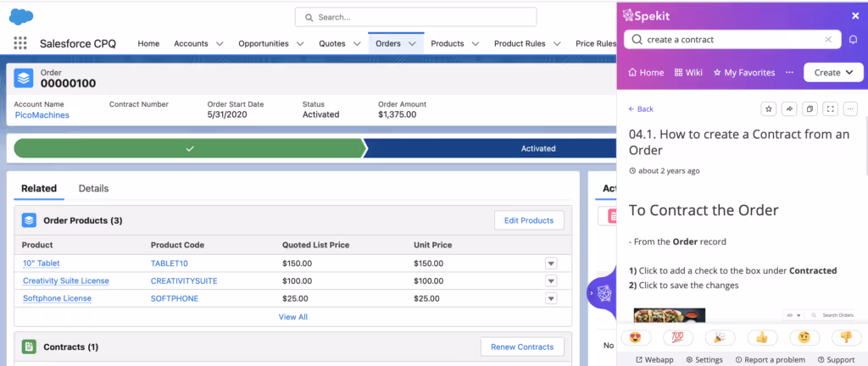Open row actions for Creativity Suite License
868x366 pixels.
click(x=551, y=281)
